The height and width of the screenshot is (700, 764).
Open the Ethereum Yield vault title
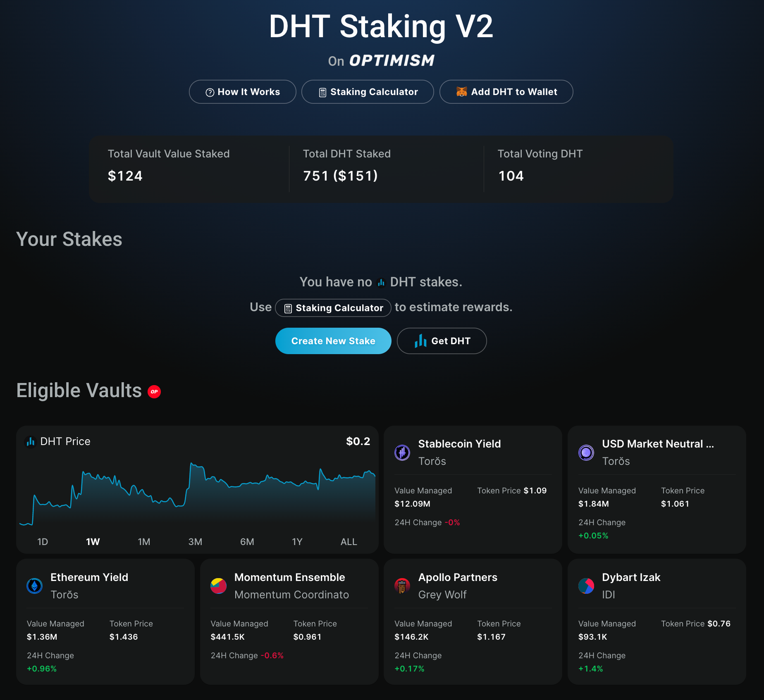point(89,577)
